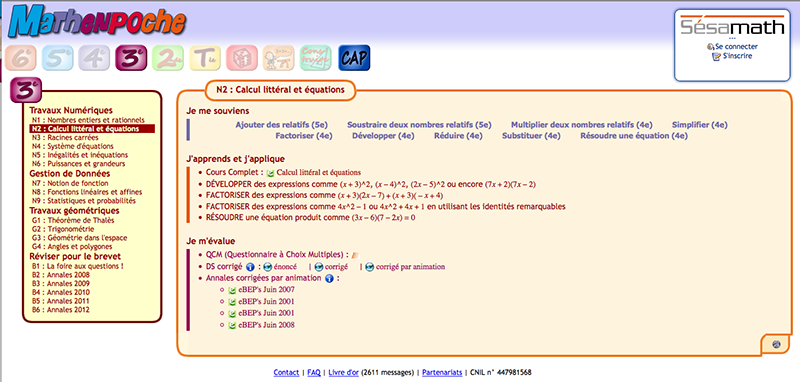Click the large 3e badge above the sidebar
Viewport: 800px width, 382px height.
pyautogui.click(x=26, y=91)
